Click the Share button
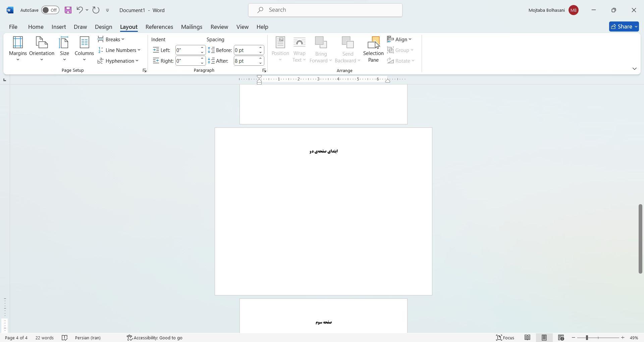 pos(624,26)
